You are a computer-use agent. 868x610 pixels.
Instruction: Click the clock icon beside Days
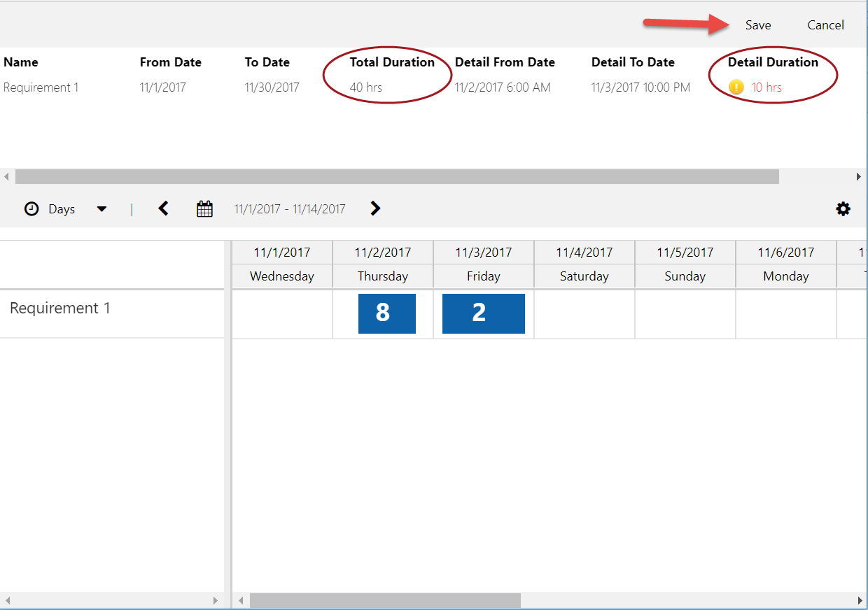click(x=31, y=209)
